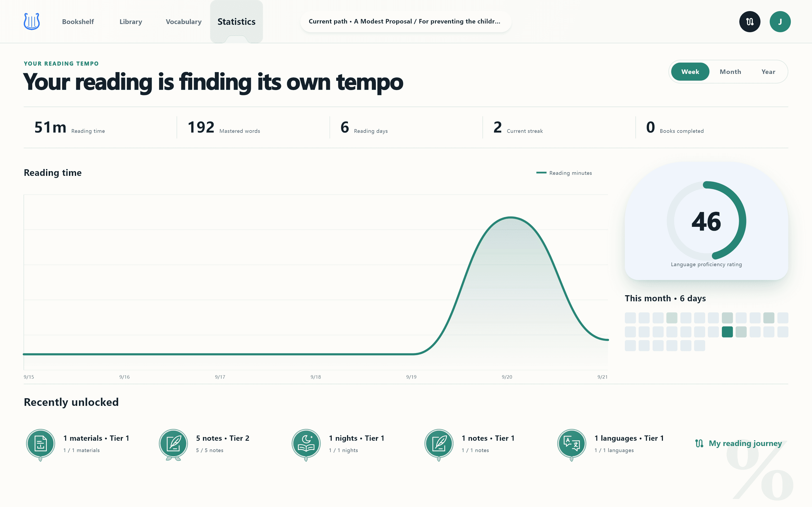Click the language proficiency rating ring
This screenshot has height=507, width=812.
coord(706,221)
